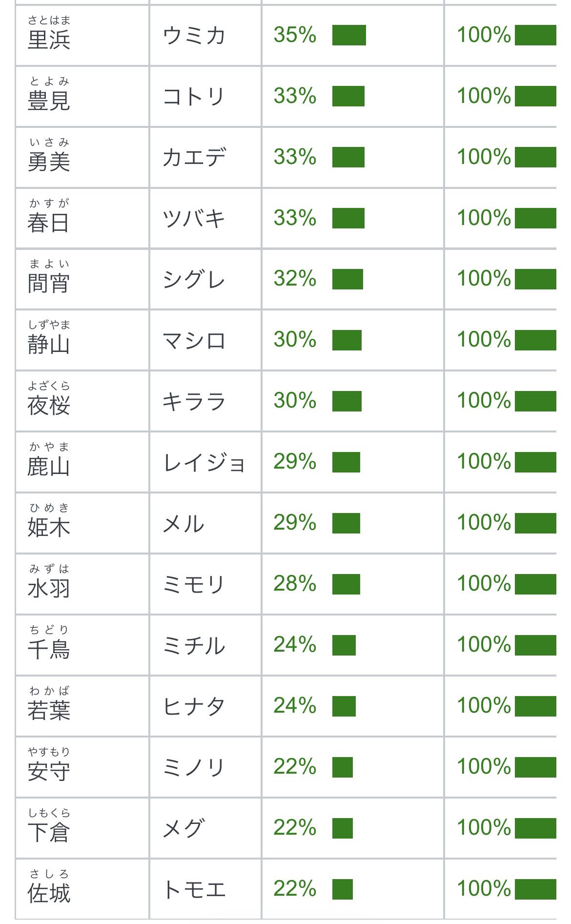The width and height of the screenshot is (571, 924).
Task: Click the 100% value in メグ's row
Action: pos(484,828)
